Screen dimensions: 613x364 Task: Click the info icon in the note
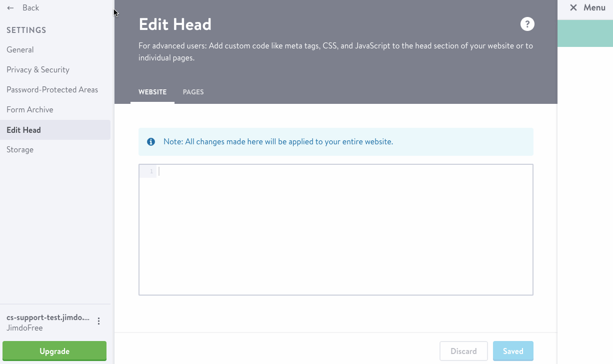tap(151, 142)
